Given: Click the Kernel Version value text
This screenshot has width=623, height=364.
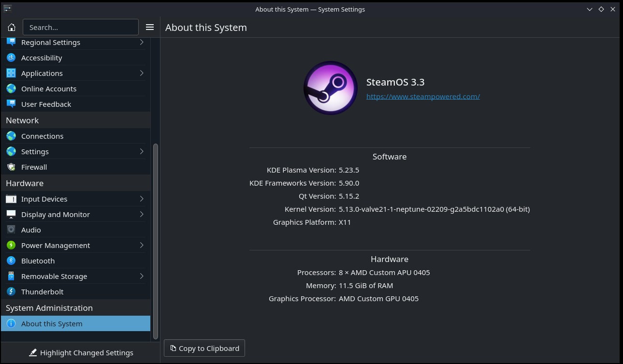Looking at the screenshot, I should point(434,209).
